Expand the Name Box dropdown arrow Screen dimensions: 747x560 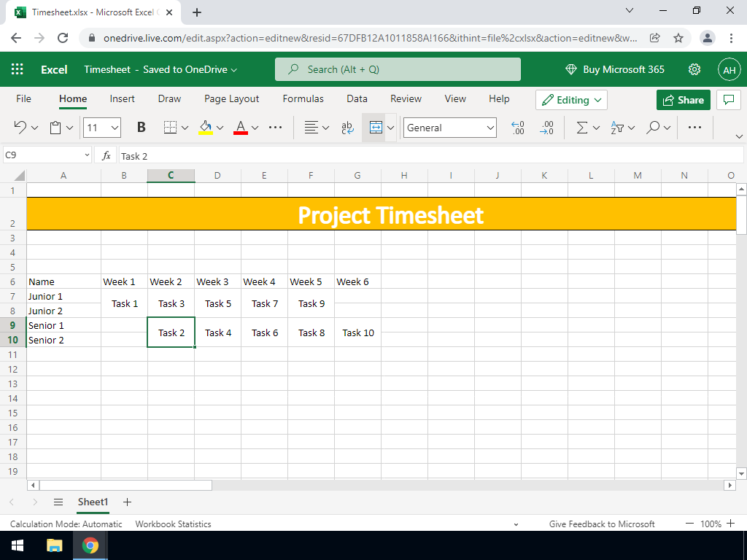click(87, 155)
